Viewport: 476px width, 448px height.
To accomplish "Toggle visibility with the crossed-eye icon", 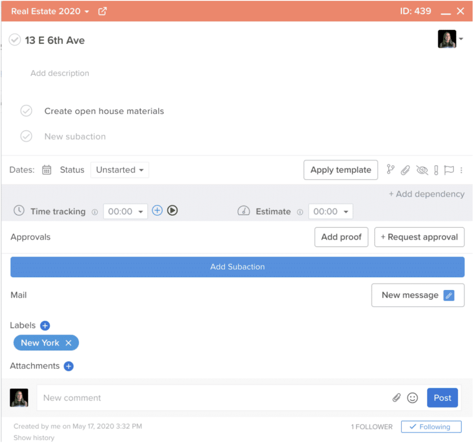I will coord(422,170).
